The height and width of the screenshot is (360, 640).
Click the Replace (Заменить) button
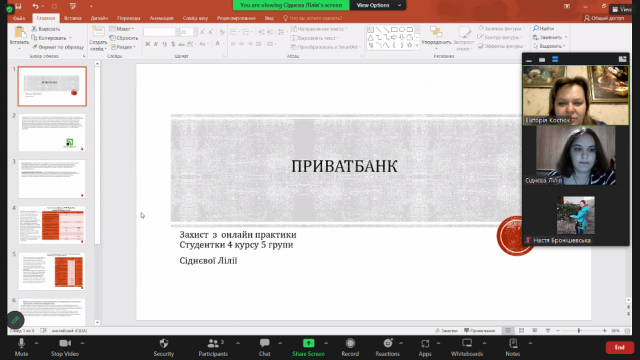point(550,37)
